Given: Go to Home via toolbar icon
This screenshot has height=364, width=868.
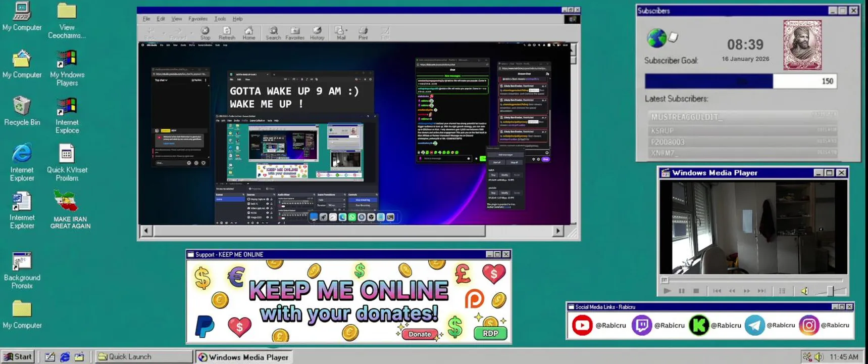Looking at the screenshot, I should pyautogui.click(x=249, y=33).
